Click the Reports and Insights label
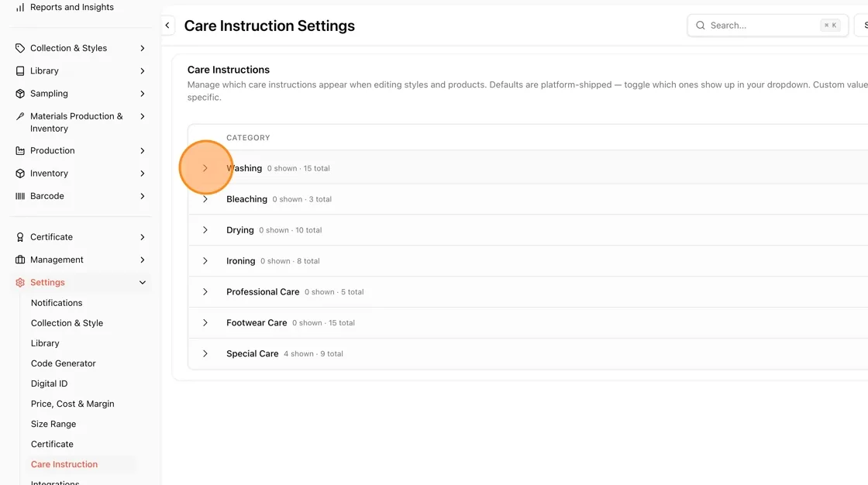Viewport: 868px width, 485px height. click(72, 7)
